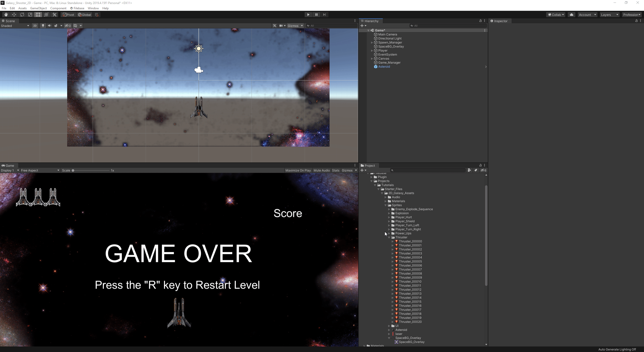Click the Play button
644x352 pixels.
308,15
